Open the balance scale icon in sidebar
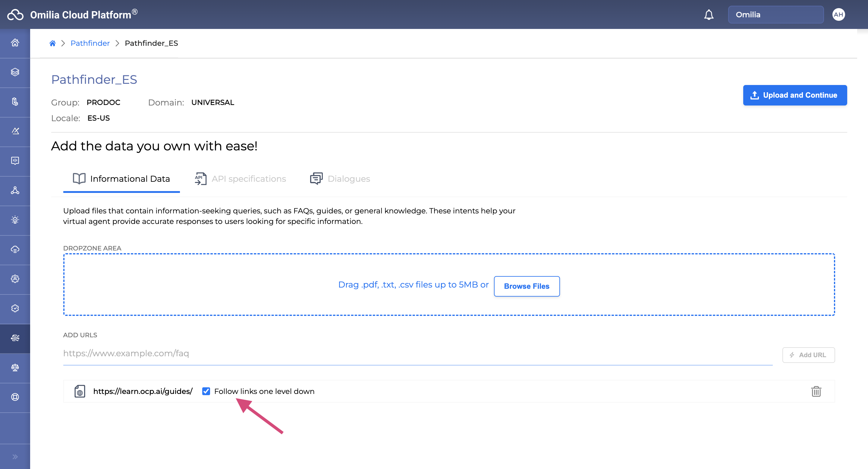 [15, 368]
